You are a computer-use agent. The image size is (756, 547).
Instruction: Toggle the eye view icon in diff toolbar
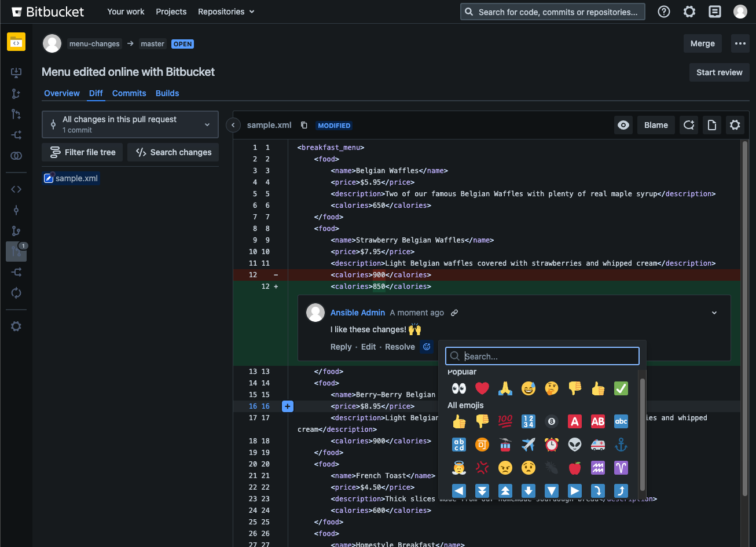coord(623,125)
